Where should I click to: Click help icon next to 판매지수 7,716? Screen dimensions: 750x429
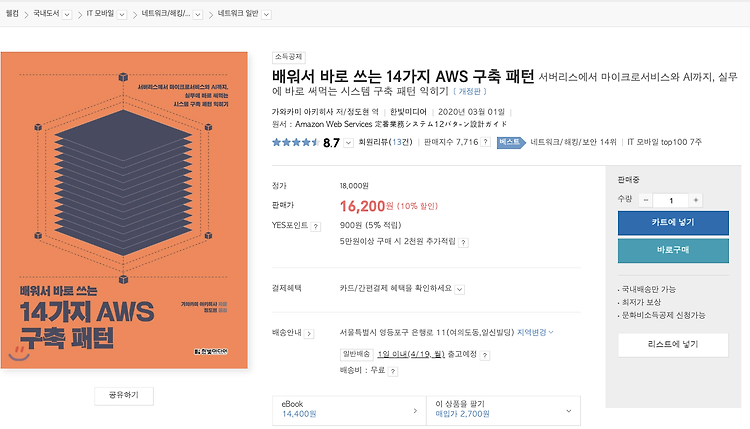(485, 142)
